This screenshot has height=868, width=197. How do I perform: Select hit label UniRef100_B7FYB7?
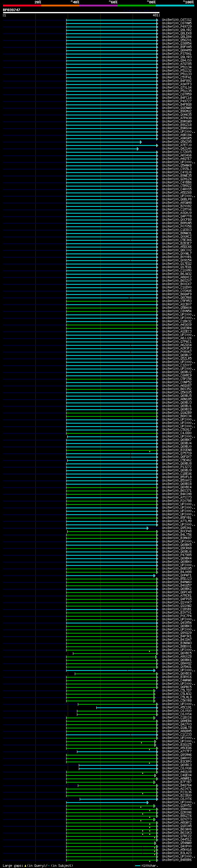177,782
